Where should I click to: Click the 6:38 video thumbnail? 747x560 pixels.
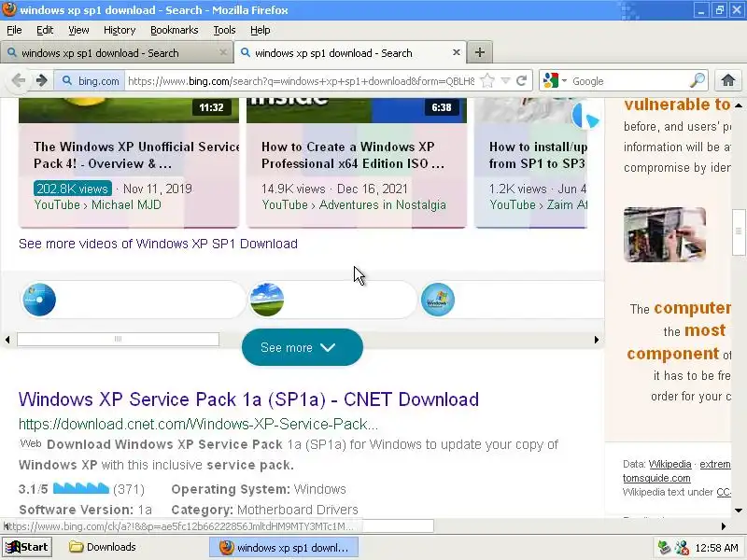tap(357, 110)
